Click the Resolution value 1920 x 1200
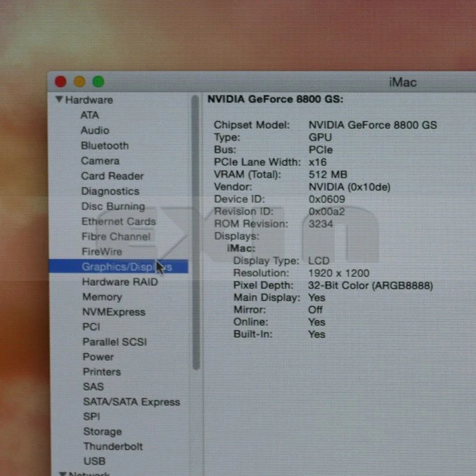 (x=339, y=273)
